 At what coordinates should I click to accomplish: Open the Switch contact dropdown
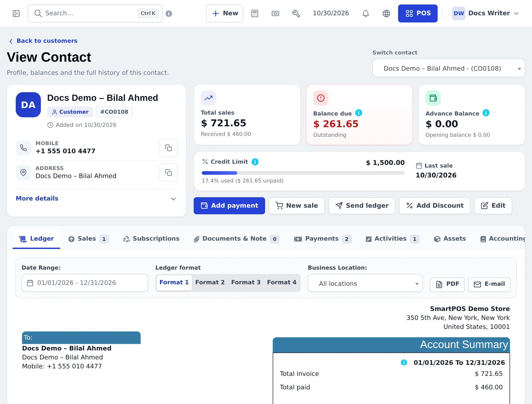click(x=449, y=68)
